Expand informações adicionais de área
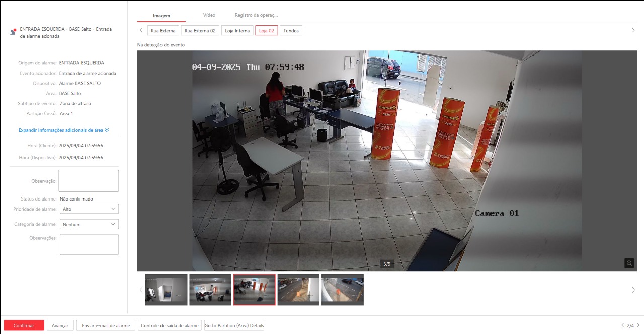Viewport: 644px width, 334px height. point(63,130)
